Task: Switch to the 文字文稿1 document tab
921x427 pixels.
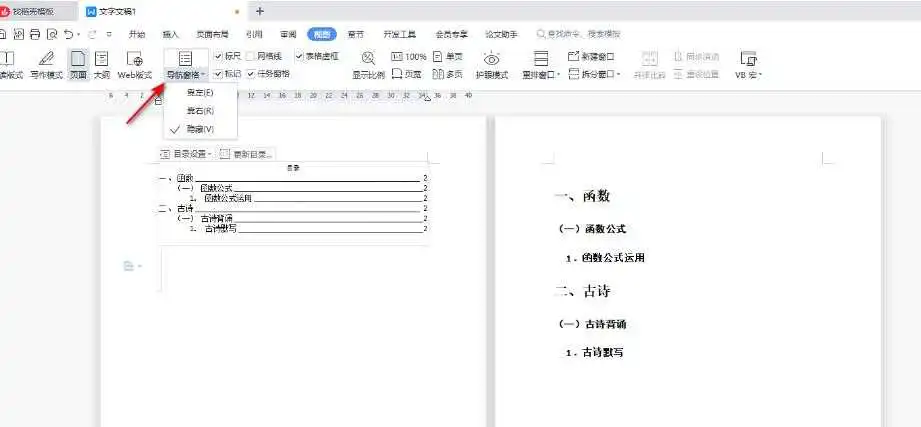Action: coord(163,11)
